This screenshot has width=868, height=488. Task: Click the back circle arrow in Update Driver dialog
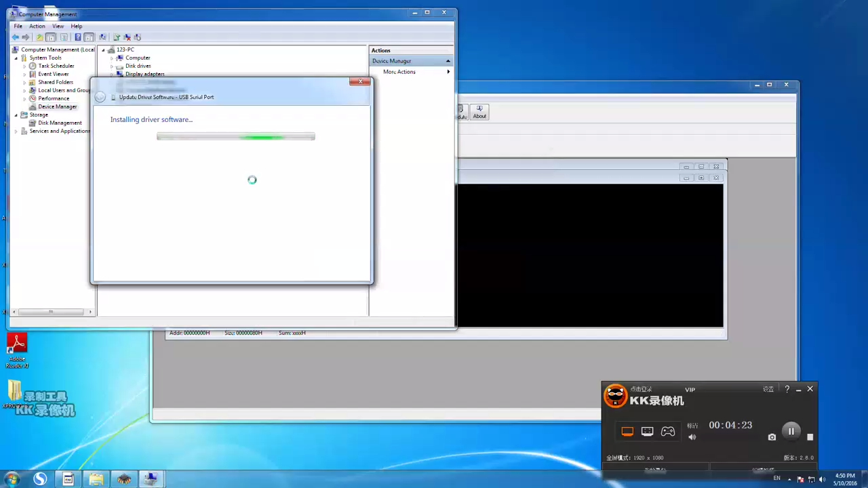pos(100,97)
